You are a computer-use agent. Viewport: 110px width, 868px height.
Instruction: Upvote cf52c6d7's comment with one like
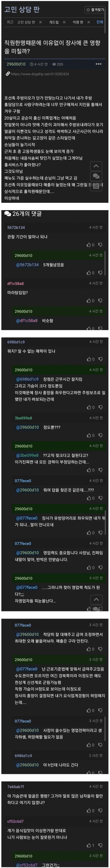[90, 845]
